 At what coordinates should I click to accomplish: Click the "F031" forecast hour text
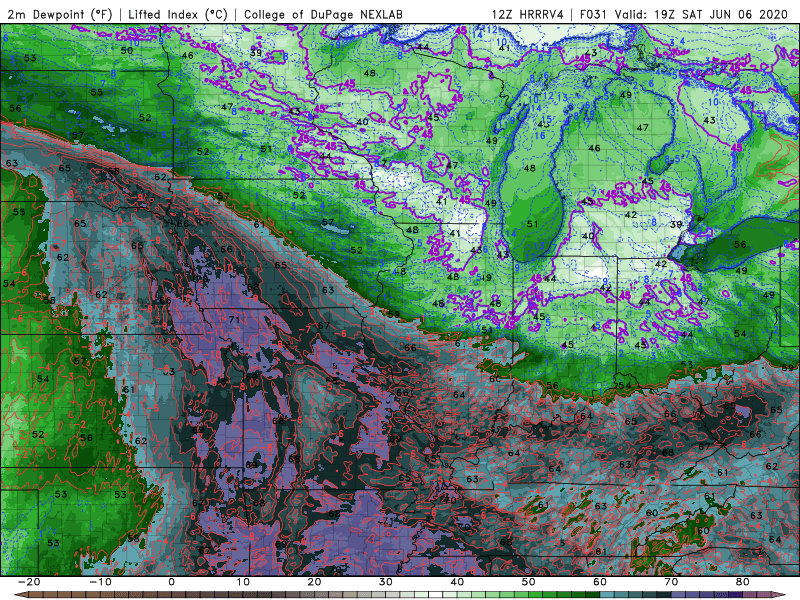coord(593,14)
